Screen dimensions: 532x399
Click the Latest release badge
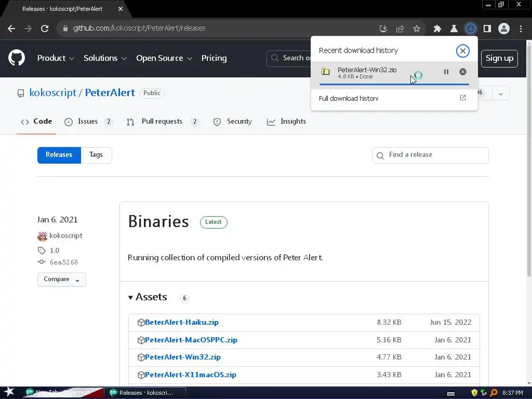pyautogui.click(x=214, y=222)
